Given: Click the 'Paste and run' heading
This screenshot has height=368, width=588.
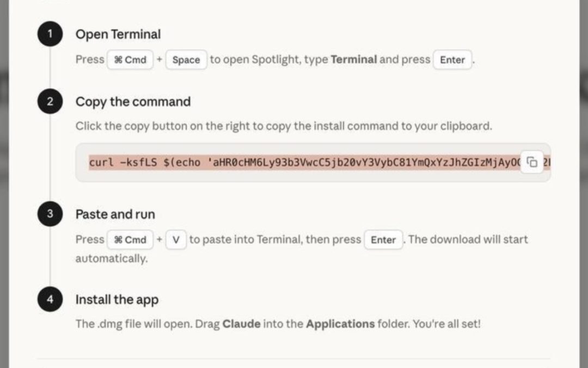Looking at the screenshot, I should 115,214.
